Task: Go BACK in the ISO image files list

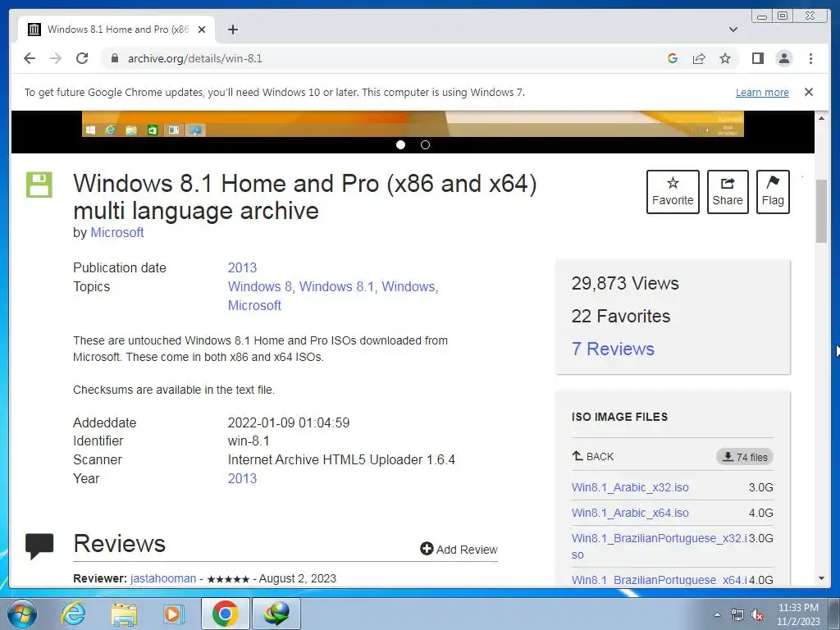Action: pos(592,456)
